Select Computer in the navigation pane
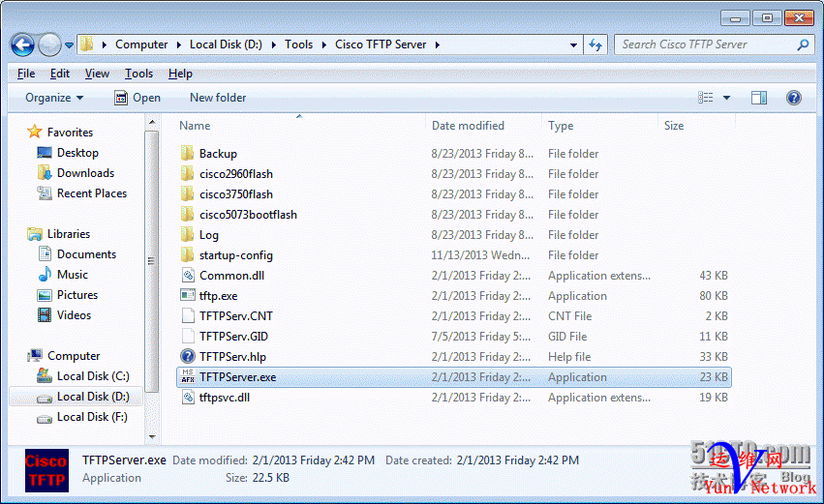 74,356
